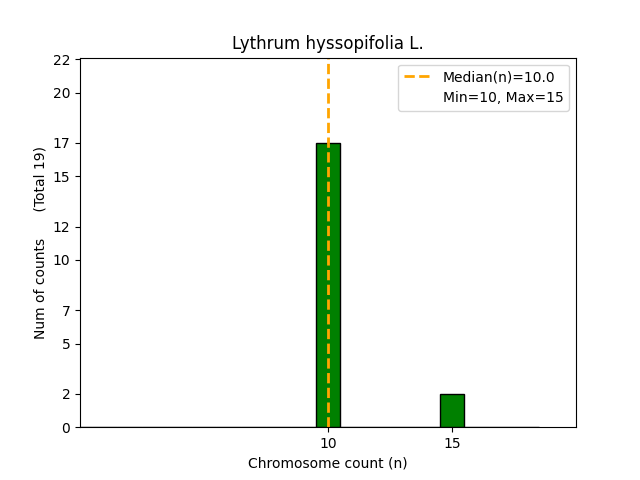The width and height of the screenshot is (640, 480).
Task: Click the y-axis tick label 20
Action: 61,93
